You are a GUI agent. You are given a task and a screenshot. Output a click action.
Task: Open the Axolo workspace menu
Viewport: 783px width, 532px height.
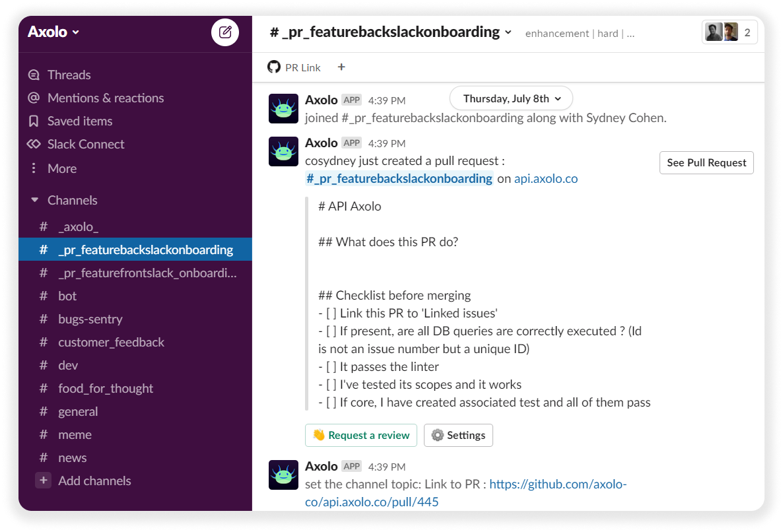pos(53,32)
